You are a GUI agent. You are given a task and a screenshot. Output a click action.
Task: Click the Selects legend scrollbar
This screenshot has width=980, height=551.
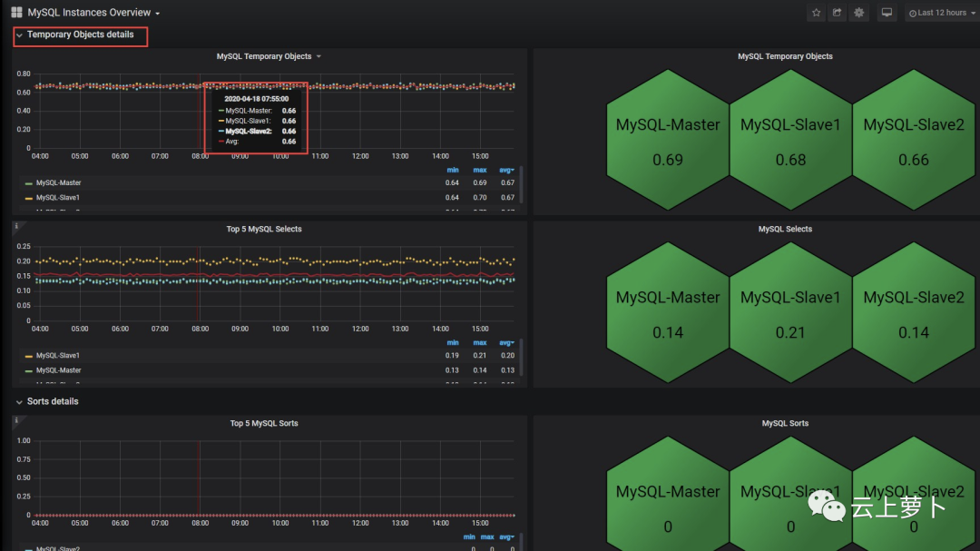coord(521,357)
